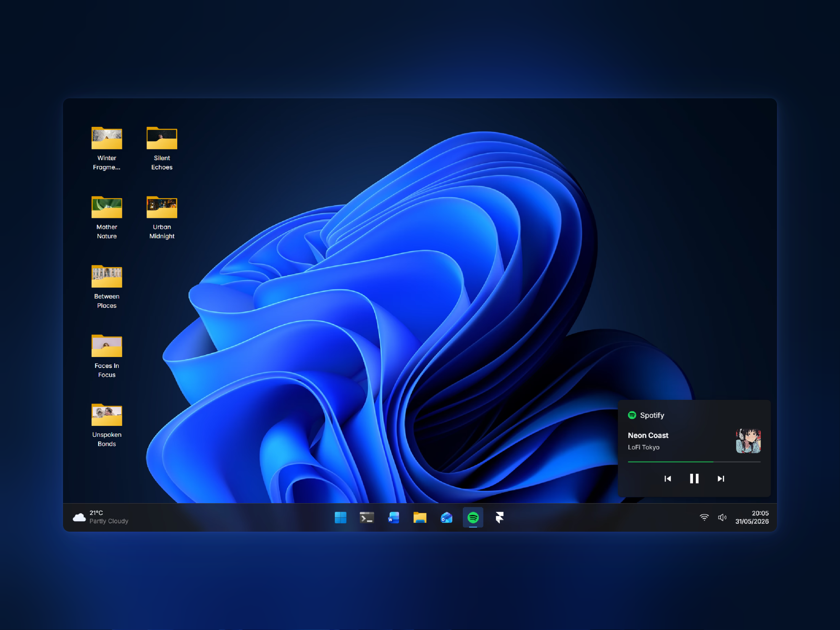Open Wi-Fi network settings in tray
This screenshot has width=840, height=630.
coord(704,517)
